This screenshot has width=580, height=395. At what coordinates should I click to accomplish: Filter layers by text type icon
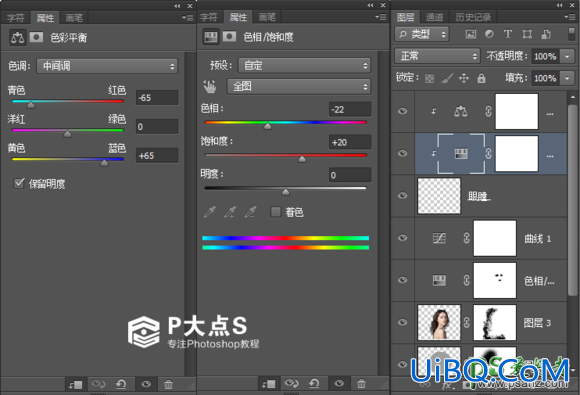(508, 34)
